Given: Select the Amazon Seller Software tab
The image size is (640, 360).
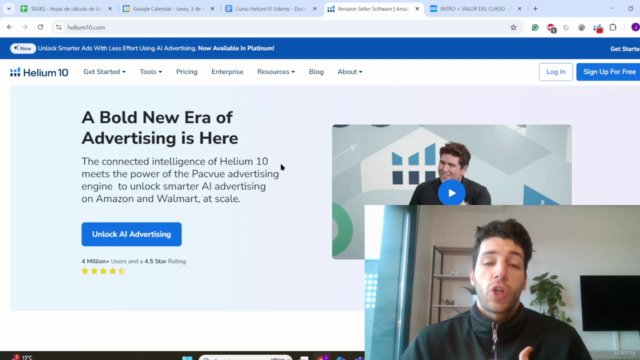Looking at the screenshot, I should (x=373, y=9).
